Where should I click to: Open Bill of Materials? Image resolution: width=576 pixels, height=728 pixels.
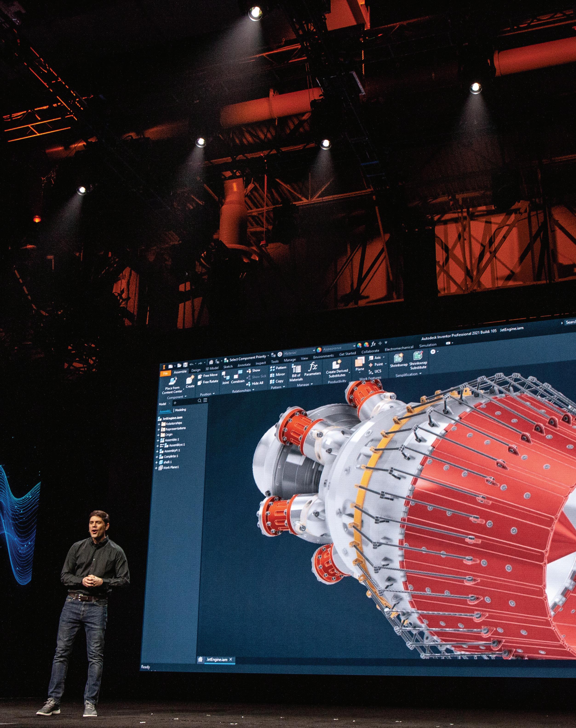coord(296,373)
